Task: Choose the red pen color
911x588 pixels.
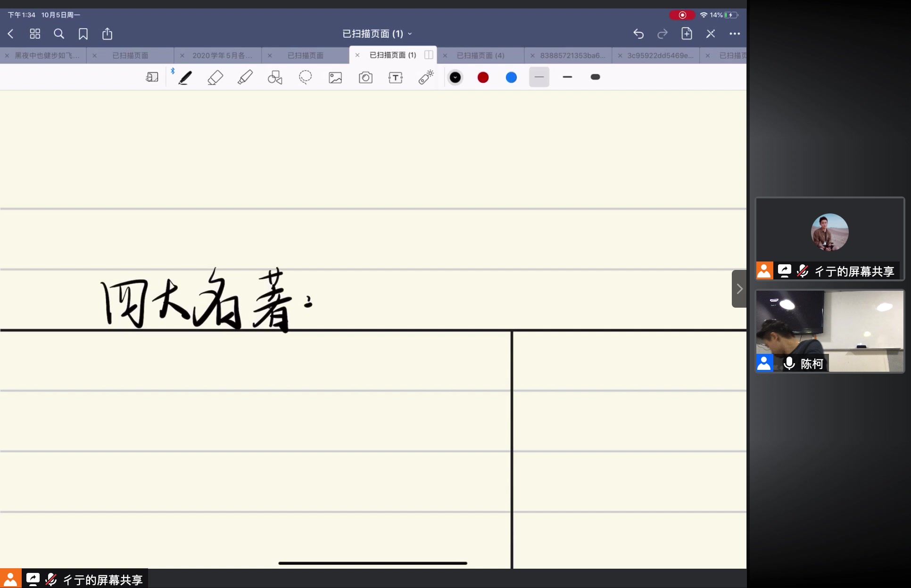Action: coord(483,77)
